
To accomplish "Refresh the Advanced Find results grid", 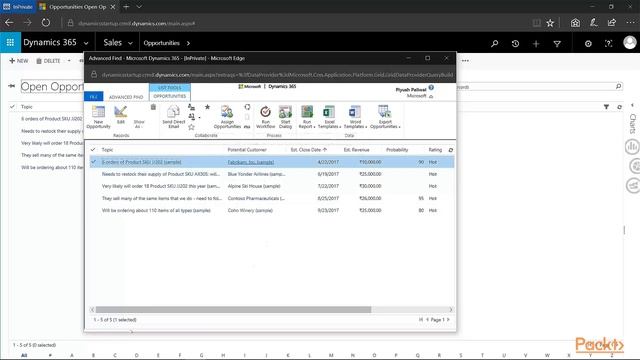I will [451, 150].
